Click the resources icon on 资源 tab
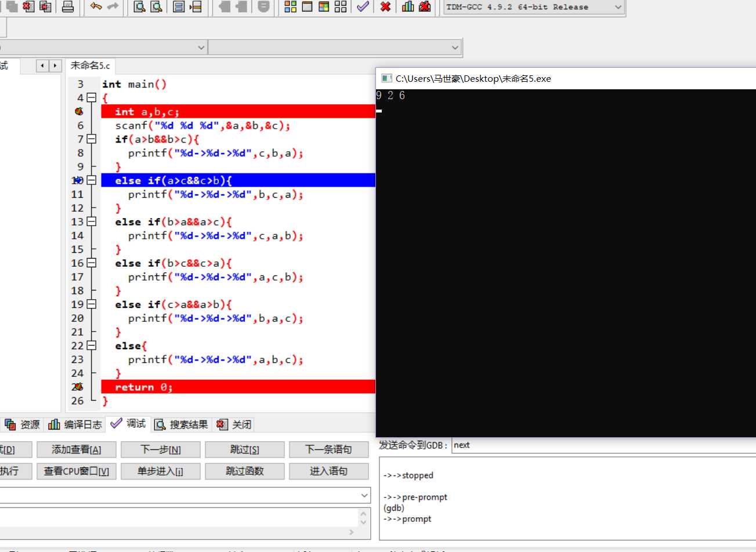Screen dimensions: 756x552 click(x=10, y=424)
